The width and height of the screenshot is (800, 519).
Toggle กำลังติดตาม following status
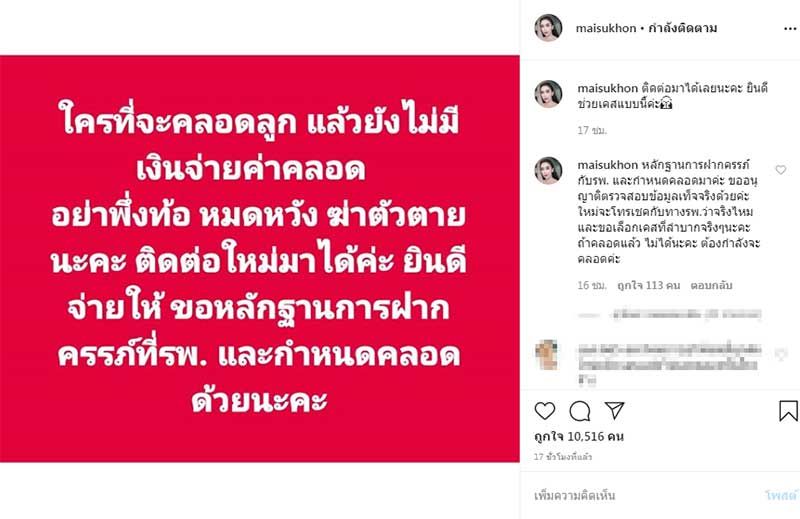(682, 28)
